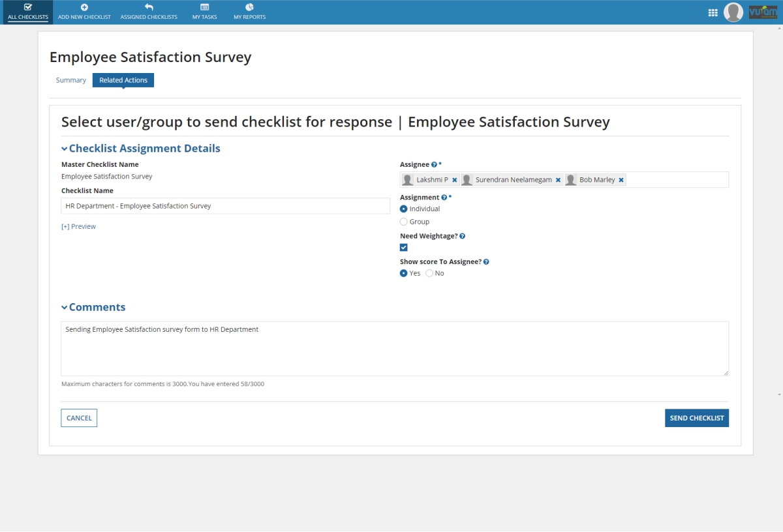Click the Need Weightage help icon
The width and height of the screenshot is (783, 532).
click(x=463, y=236)
